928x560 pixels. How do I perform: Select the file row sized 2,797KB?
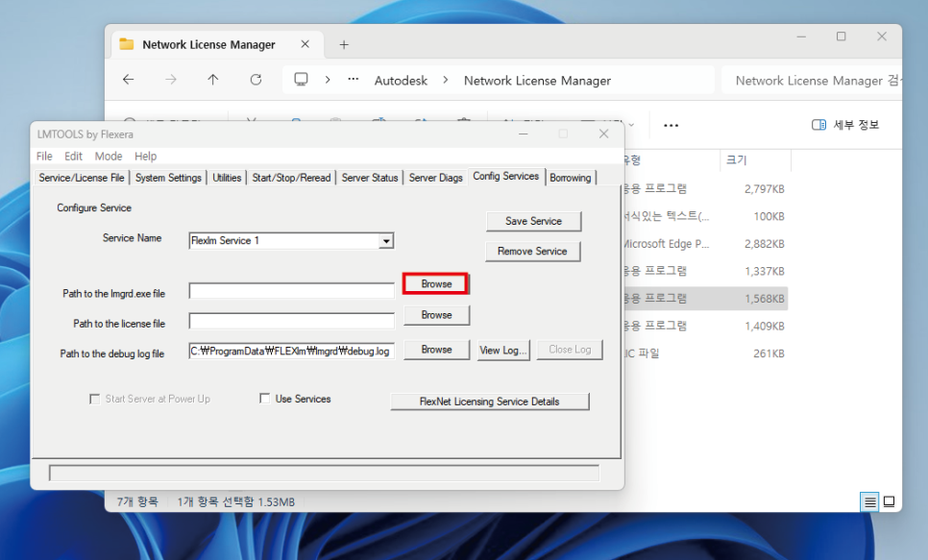tap(704, 189)
